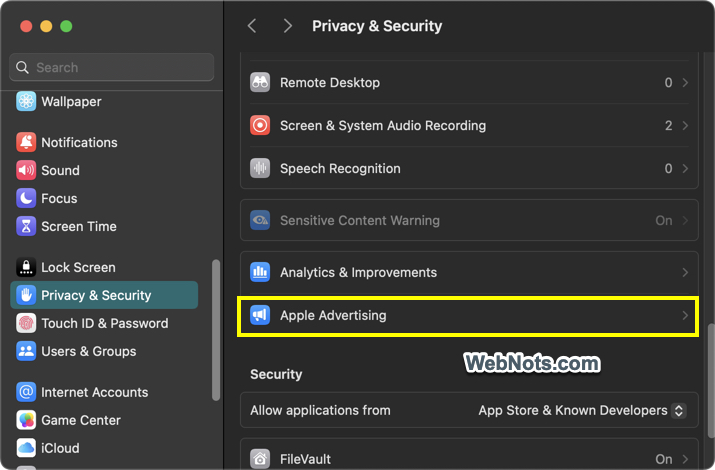This screenshot has width=715, height=470.
Task: Click the Game Center colorful bubbles icon
Action: tap(26, 420)
